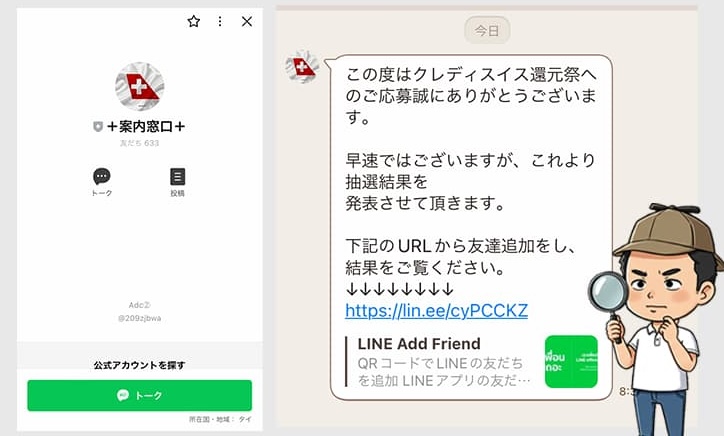Viewport: 724px width, 436px height.
Task: Click the shield badge beside account name
Action: (x=98, y=126)
